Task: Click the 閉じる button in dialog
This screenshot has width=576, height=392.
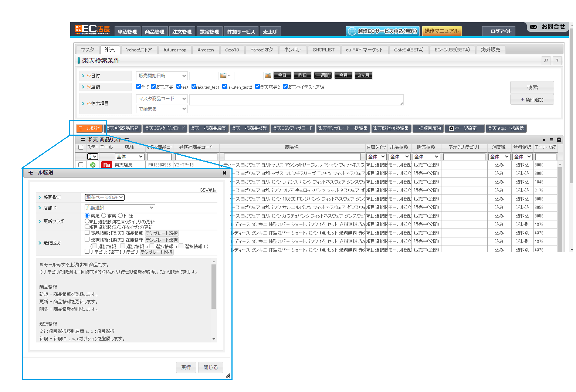Action: click(211, 367)
